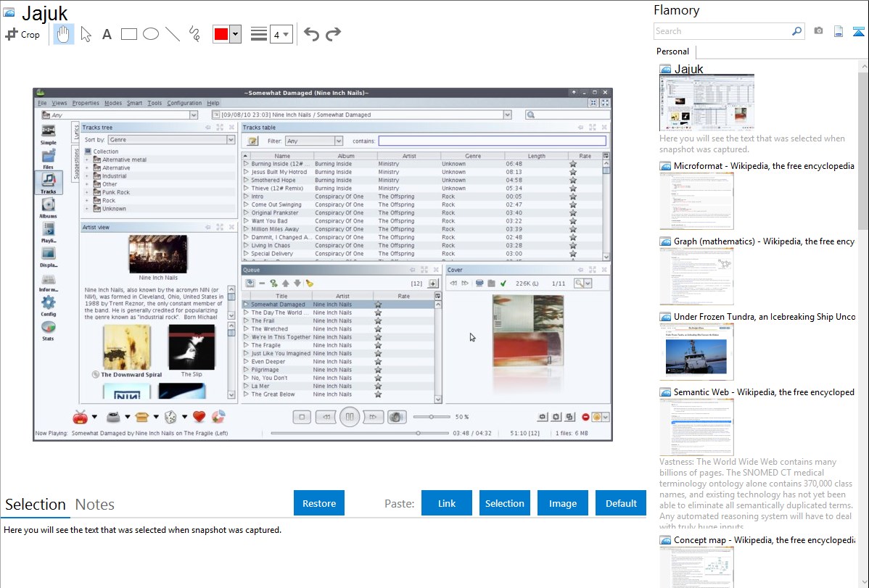The width and height of the screenshot is (869, 588).
Task: Switch to the Notes tab
Action: click(x=95, y=505)
